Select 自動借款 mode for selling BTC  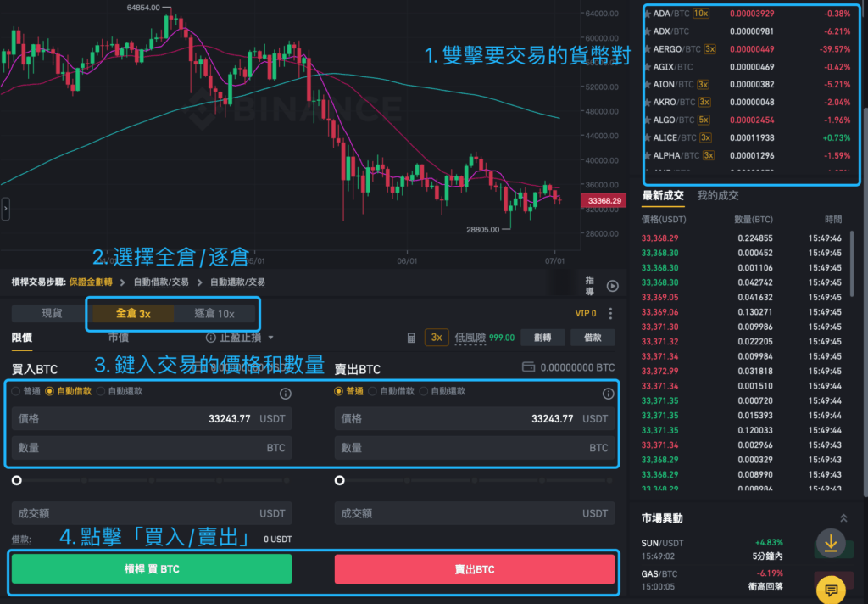392,391
